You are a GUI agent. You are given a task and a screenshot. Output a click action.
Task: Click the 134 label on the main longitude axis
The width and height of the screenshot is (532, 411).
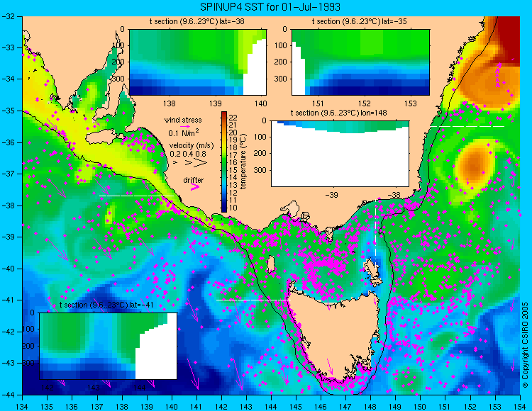click(x=22, y=407)
